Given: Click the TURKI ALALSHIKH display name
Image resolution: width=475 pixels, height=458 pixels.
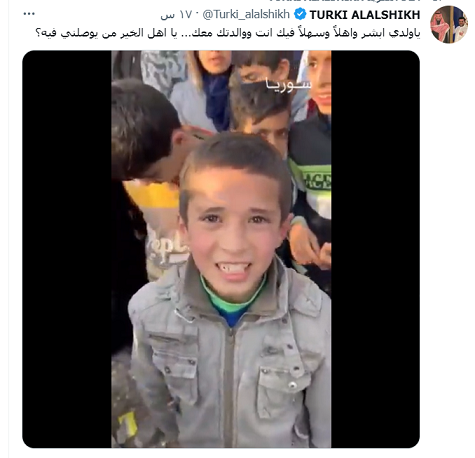Looking at the screenshot, I should [x=365, y=15].
